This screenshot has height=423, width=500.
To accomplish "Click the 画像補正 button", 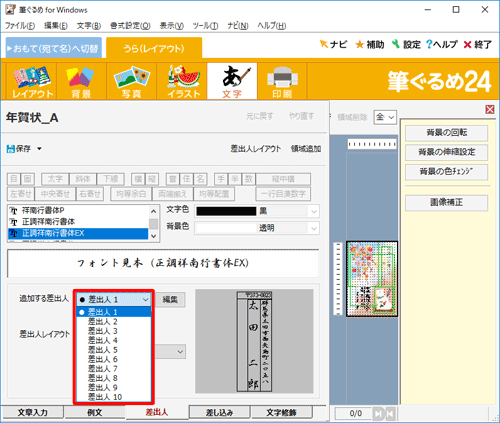I will [x=446, y=202].
